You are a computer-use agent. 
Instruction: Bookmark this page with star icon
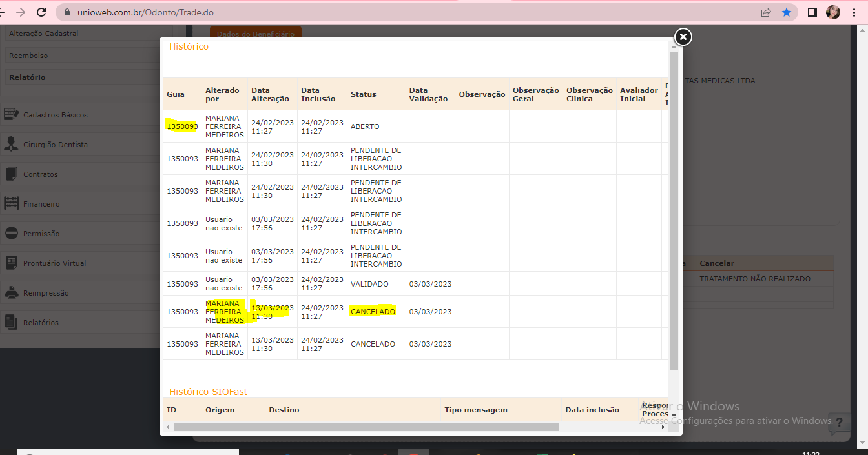(x=786, y=12)
